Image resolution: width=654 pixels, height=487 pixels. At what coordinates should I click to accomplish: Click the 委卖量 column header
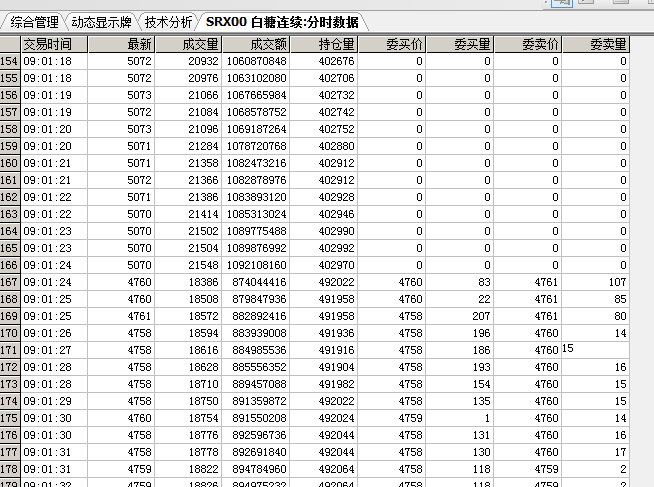point(596,44)
